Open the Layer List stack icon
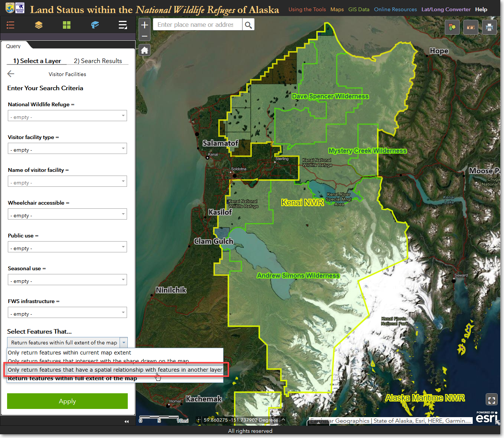This screenshot has width=504, height=438. [39, 25]
